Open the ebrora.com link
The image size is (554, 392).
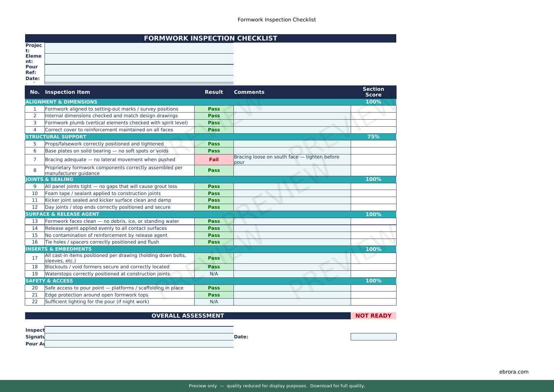(513, 372)
